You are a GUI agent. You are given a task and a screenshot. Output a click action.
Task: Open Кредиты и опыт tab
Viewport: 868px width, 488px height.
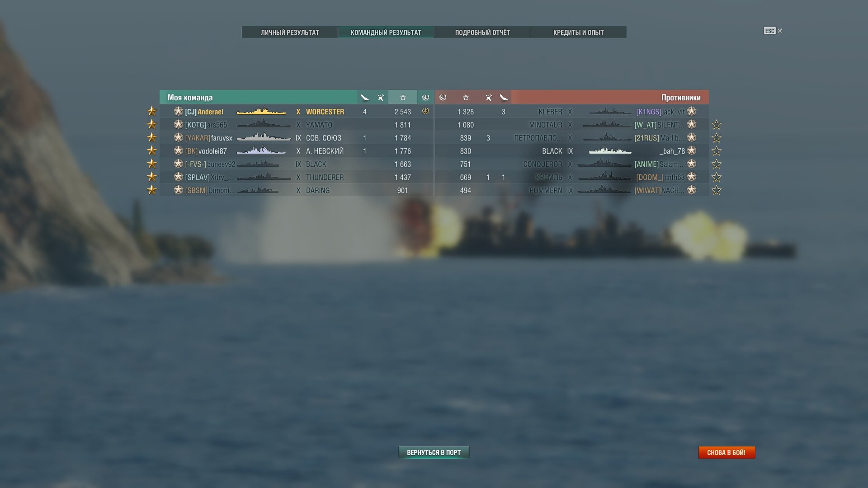point(579,33)
